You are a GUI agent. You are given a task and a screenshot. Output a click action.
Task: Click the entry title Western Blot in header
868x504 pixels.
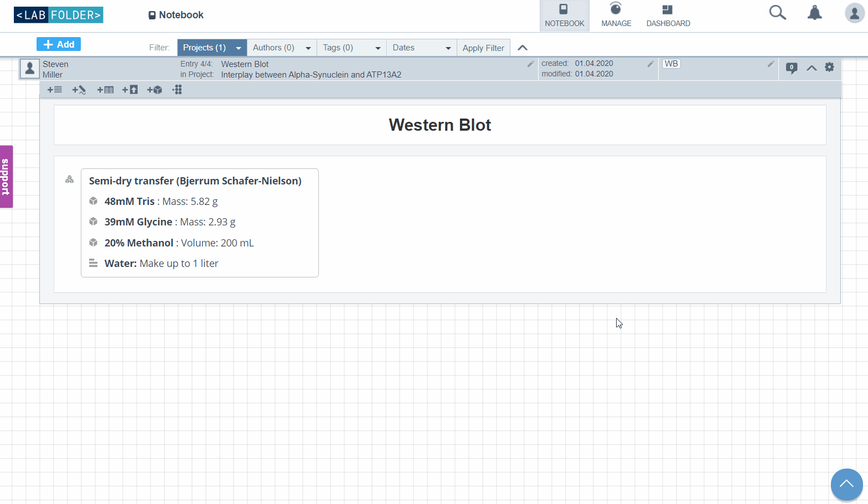[x=245, y=64]
